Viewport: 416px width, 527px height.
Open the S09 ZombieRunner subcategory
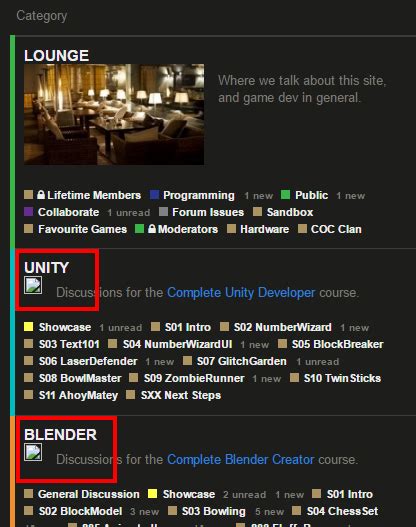pyautogui.click(x=194, y=378)
